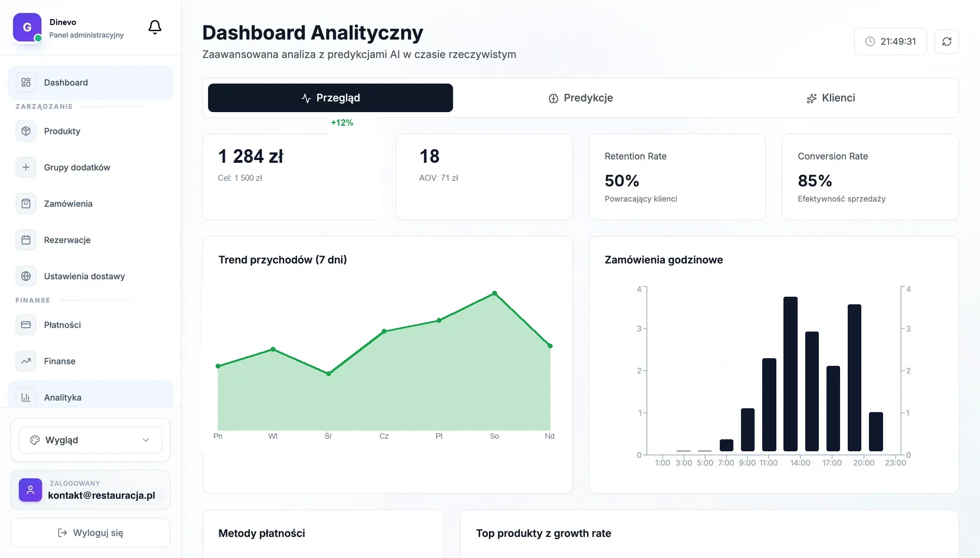Screen dimensions: 980x558
Task: Click the Produkty box icon
Action: (x=26, y=131)
